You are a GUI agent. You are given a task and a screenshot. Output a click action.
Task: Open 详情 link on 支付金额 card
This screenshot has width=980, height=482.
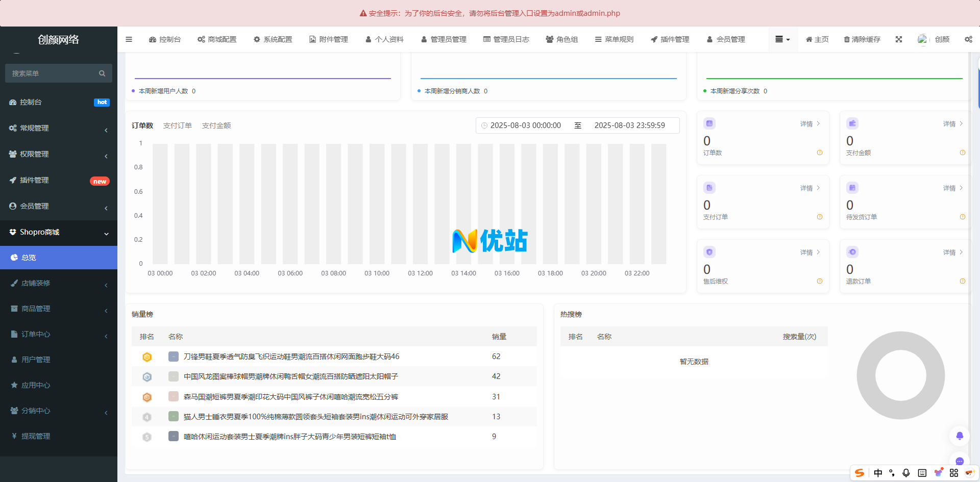(x=952, y=124)
